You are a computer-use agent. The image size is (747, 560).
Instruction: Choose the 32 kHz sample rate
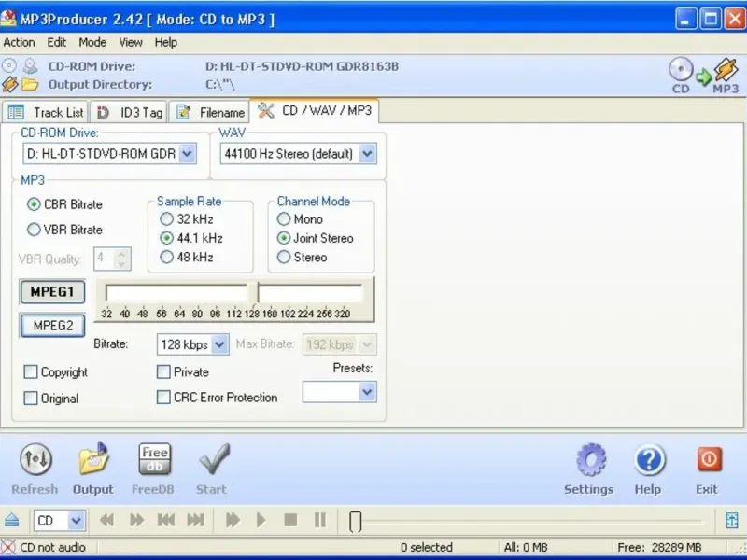[166, 219]
